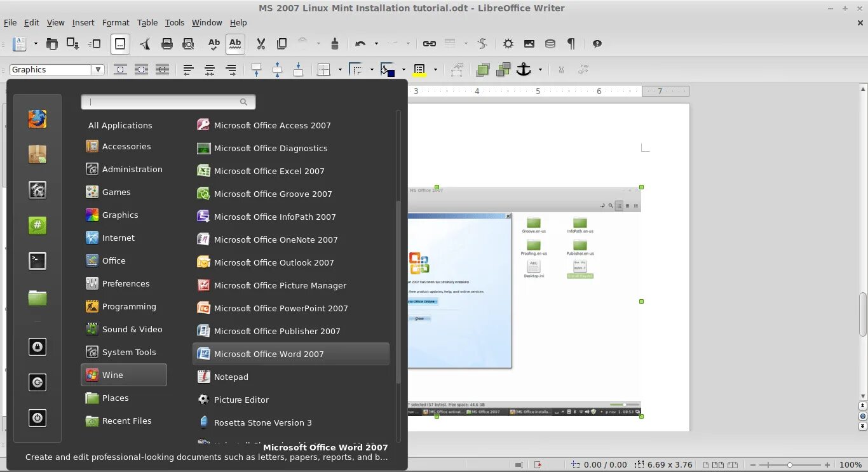This screenshot has width=868, height=472.
Task: Open the Gallery picture icon
Action: coord(529,44)
